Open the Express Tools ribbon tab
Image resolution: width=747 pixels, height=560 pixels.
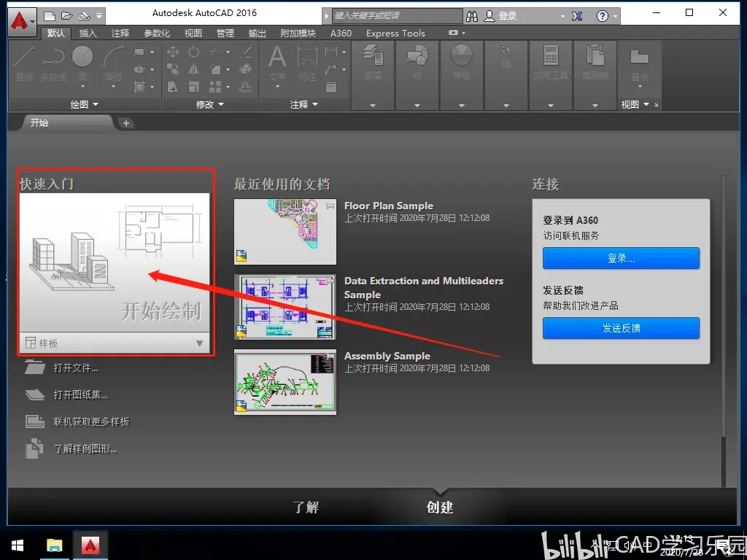395,34
